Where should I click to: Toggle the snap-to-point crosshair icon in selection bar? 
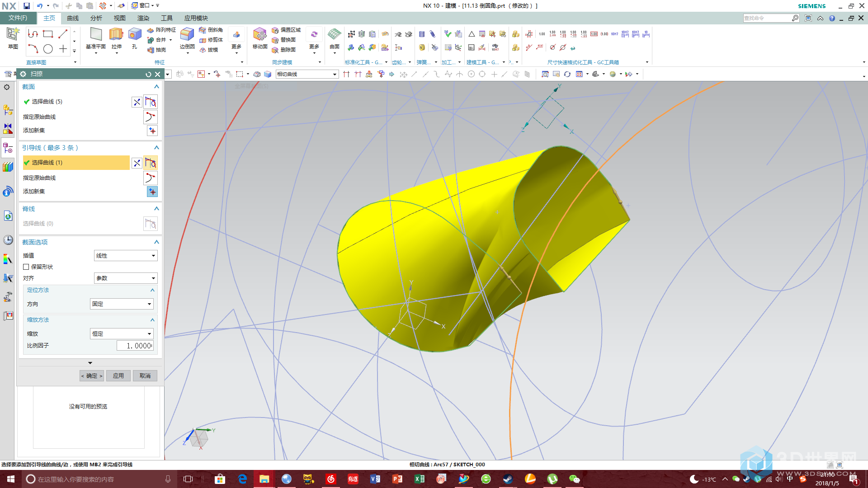(x=494, y=74)
